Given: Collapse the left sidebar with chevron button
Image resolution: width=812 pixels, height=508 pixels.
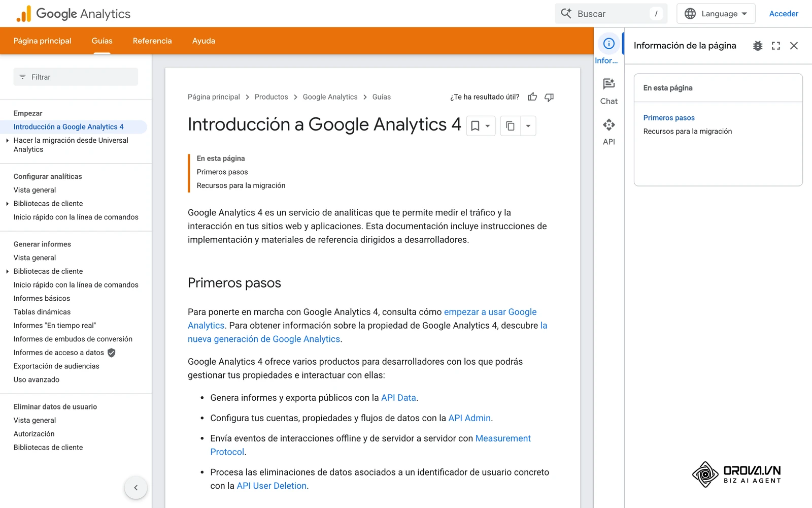Looking at the screenshot, I should pos(136,488).
